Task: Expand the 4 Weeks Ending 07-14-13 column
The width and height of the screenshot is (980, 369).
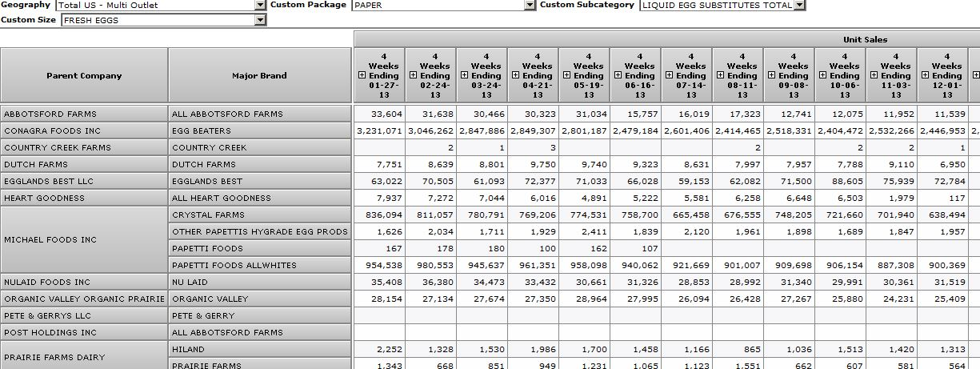Action: 670,76
